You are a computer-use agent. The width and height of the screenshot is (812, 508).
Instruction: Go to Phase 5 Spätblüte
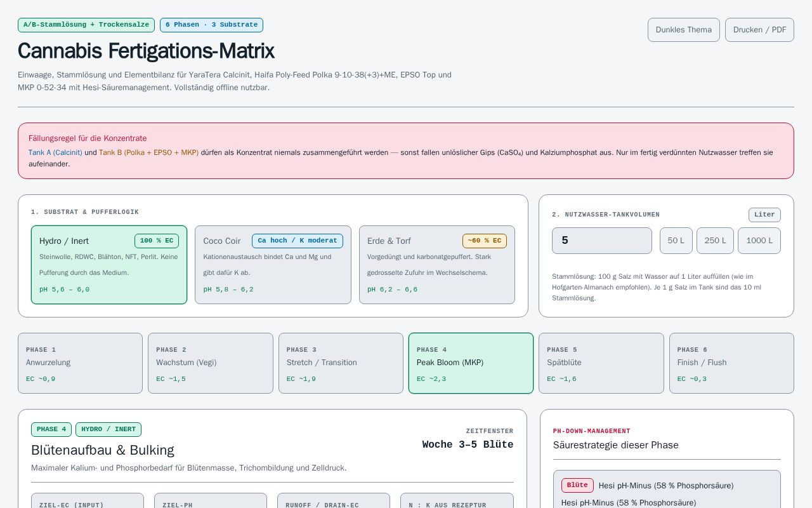pyautogui.click(x=601, y=363)
